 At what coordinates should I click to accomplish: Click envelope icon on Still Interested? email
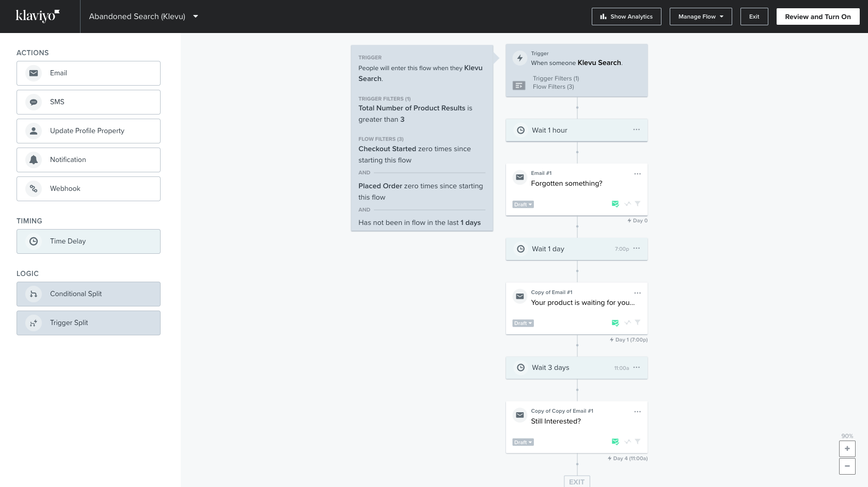coord(520,415)
